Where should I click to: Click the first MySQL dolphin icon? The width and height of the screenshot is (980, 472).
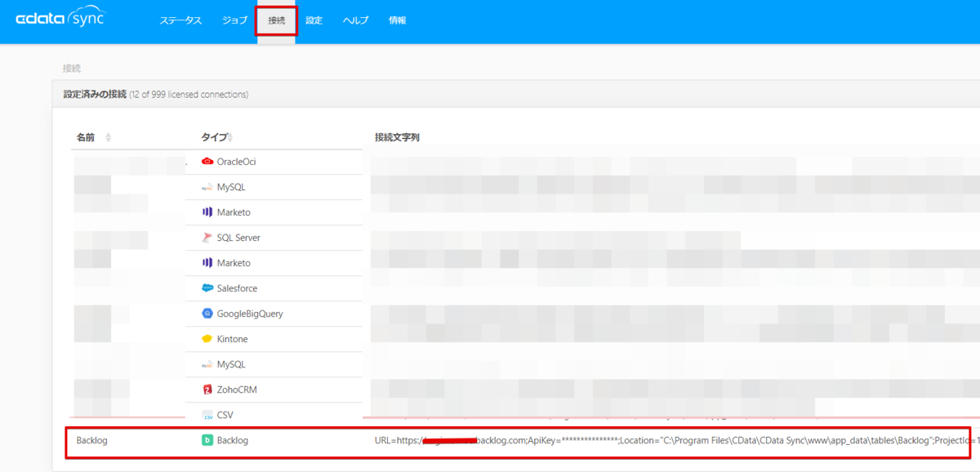tap(207, 187)
